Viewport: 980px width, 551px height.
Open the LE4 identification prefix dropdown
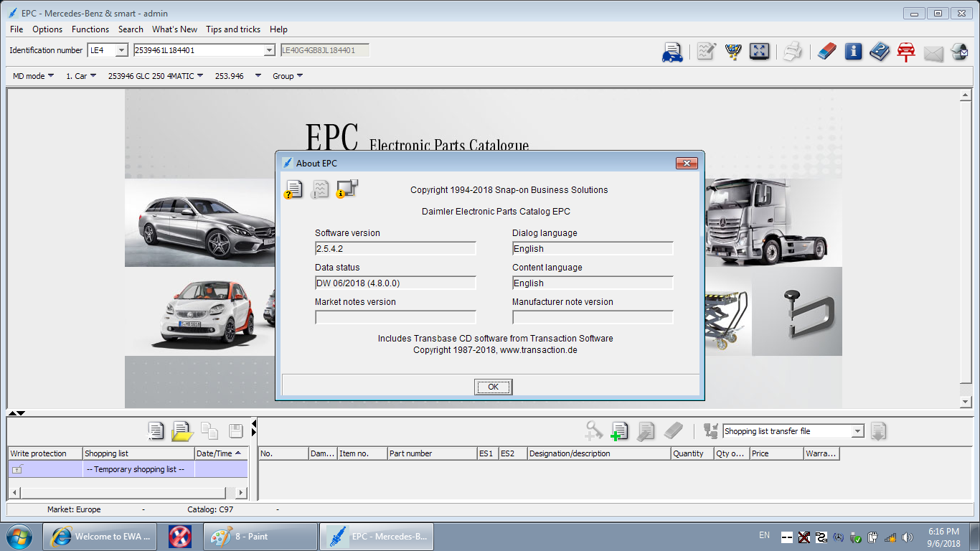click(121, 50)
